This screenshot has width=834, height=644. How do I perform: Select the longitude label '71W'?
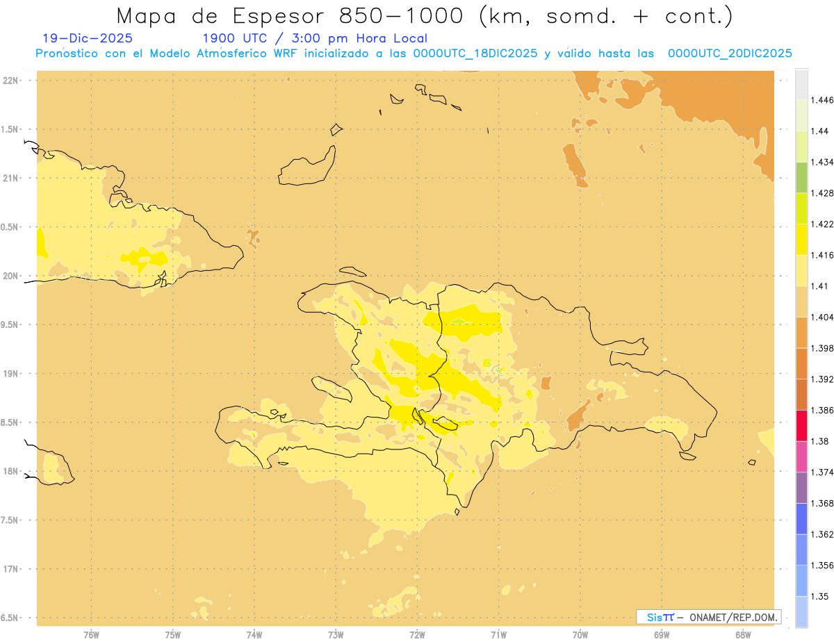click(x=498, y=635)
